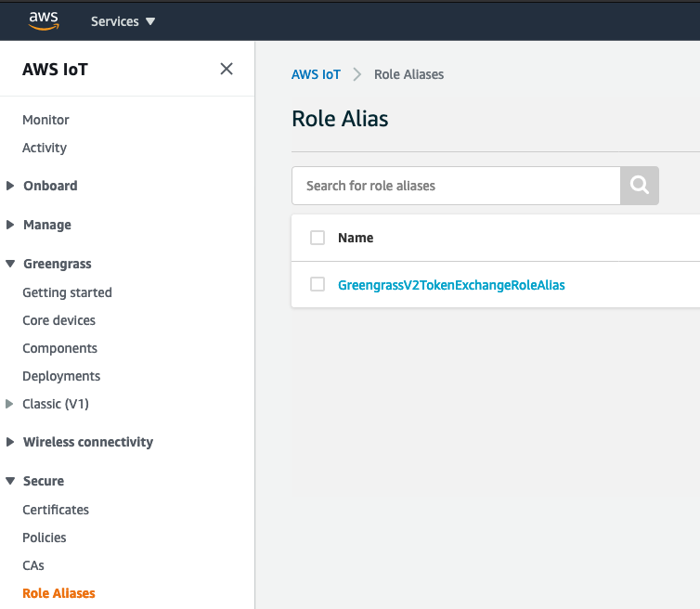Viewport: 700px width, 609px height.
Task: Click the Name column header
Action: pos(356,238)
